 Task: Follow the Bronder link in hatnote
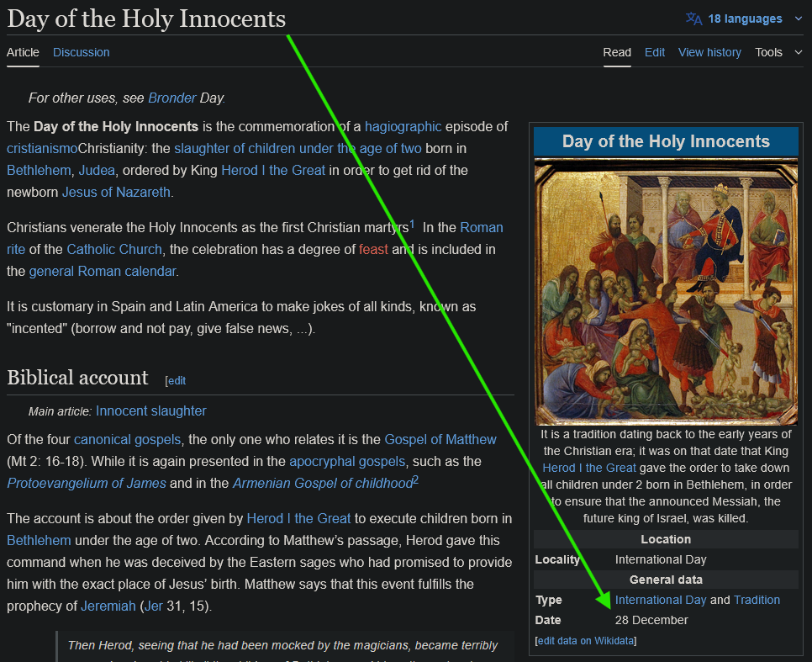click(172, 98)
